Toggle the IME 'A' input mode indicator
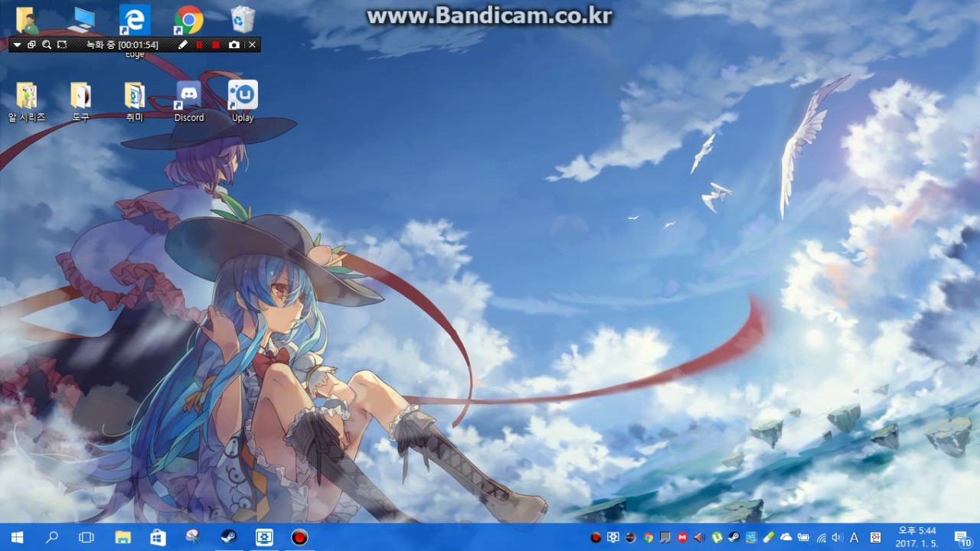Image resolution: width=980 pixels, height=551 pixels. [854, 537]
